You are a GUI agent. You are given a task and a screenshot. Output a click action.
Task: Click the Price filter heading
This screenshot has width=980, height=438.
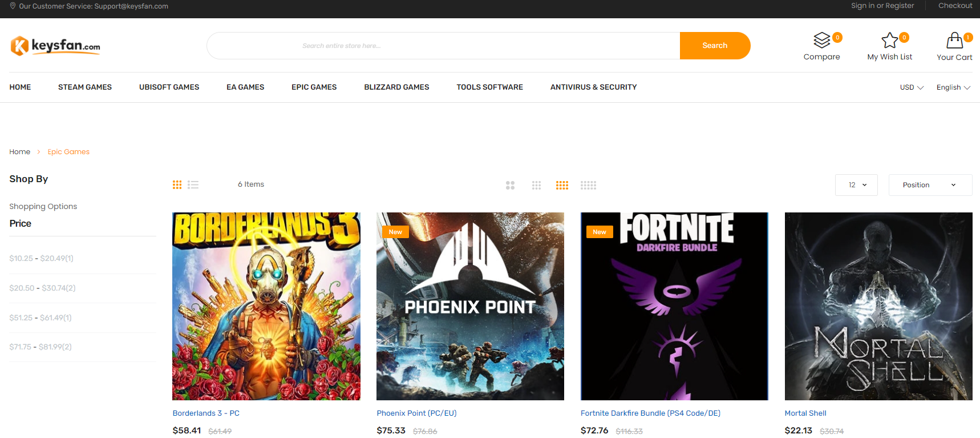[x=21, y=224]
